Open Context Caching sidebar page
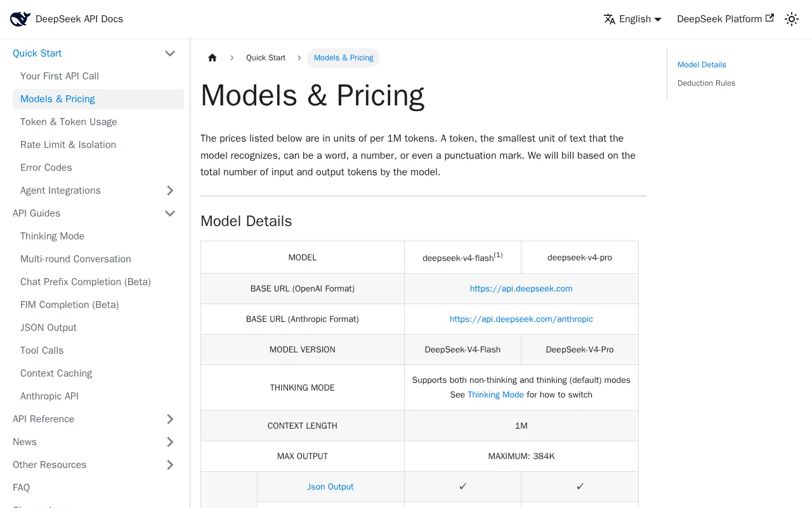812x508 pixels. [x=56, y=373]
